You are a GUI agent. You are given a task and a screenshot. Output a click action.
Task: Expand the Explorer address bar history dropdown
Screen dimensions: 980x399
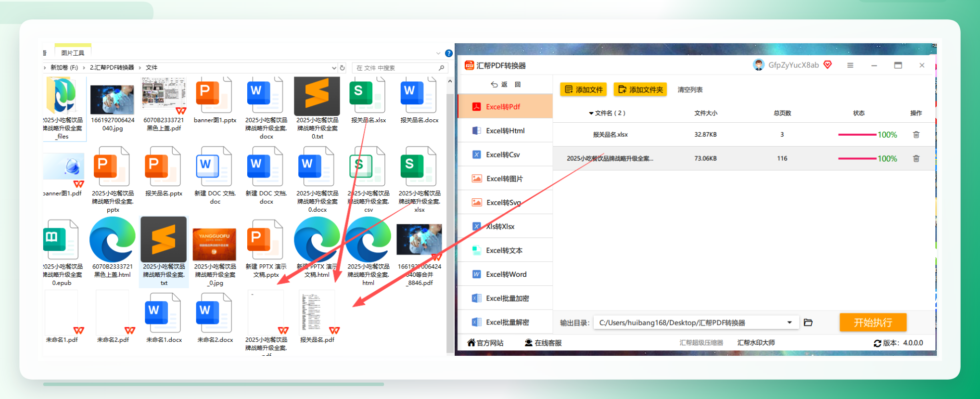334,68
